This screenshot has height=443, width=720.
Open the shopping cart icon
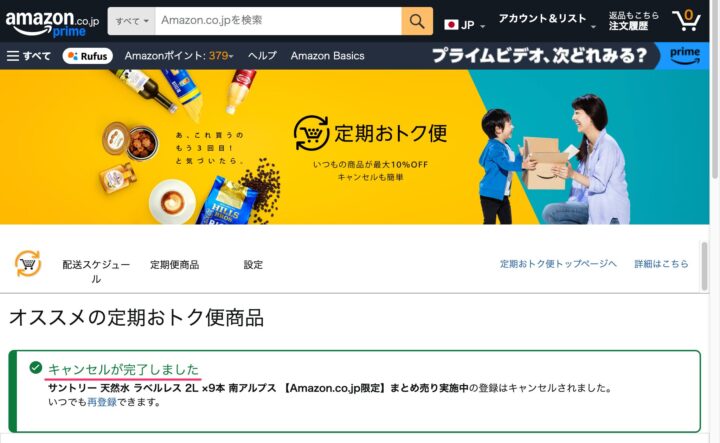pyautogui.click(x=686, y=20)
